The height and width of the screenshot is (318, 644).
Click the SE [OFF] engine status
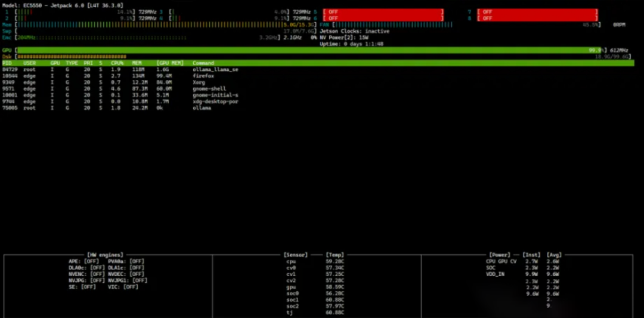coord(82,287)
